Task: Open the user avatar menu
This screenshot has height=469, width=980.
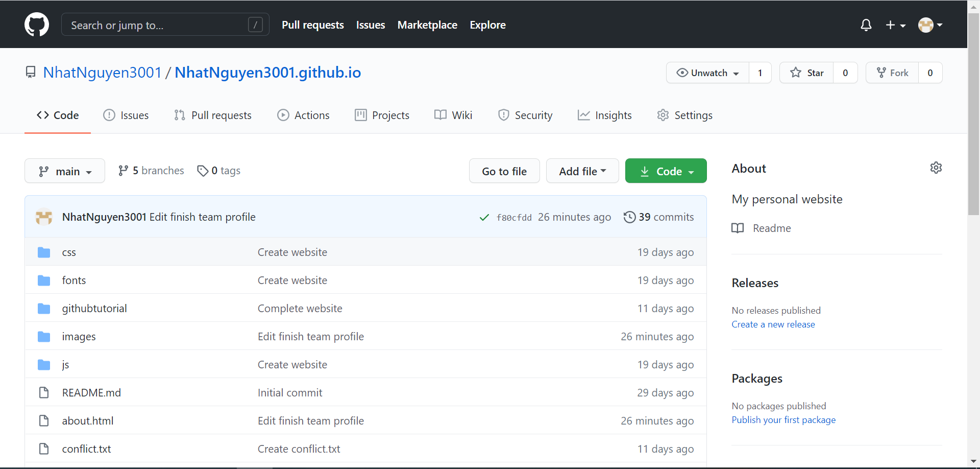Action: coord(930,25)
